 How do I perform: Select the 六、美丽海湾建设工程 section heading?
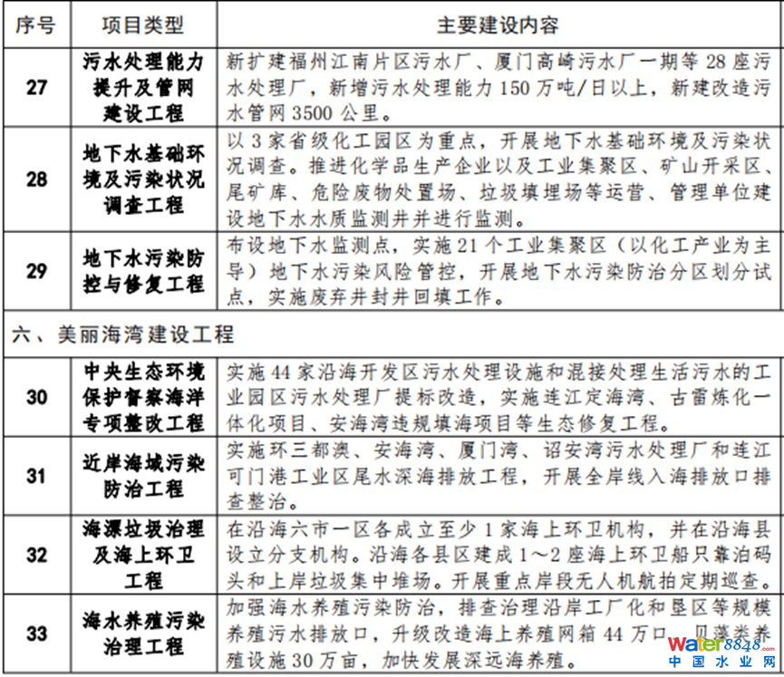pos(122,334)
